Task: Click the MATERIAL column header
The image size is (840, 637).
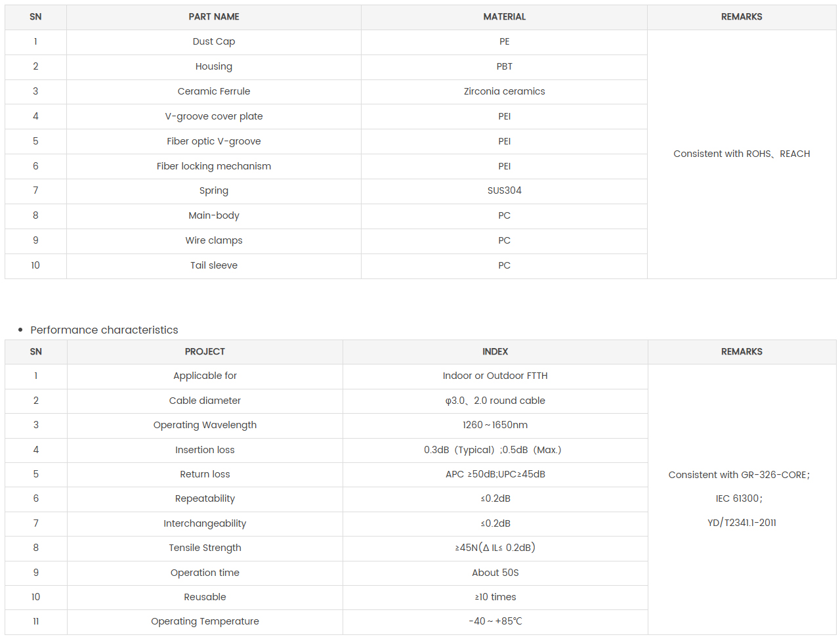Action: (504, 17)
